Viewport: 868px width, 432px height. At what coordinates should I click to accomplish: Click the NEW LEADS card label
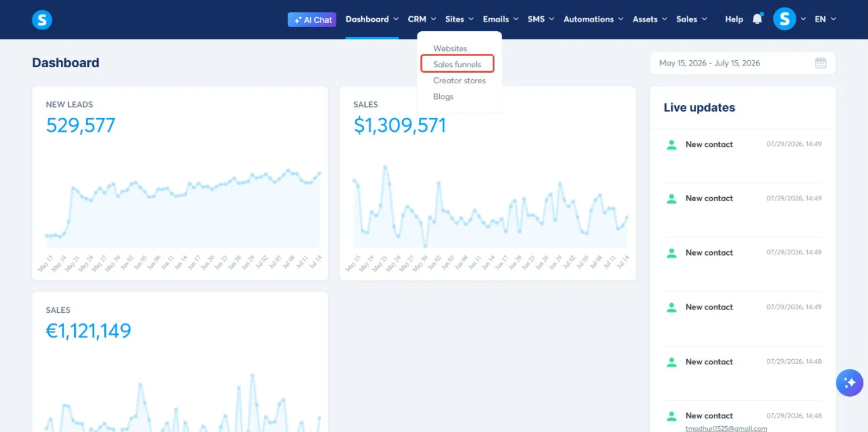click(69, 105)
